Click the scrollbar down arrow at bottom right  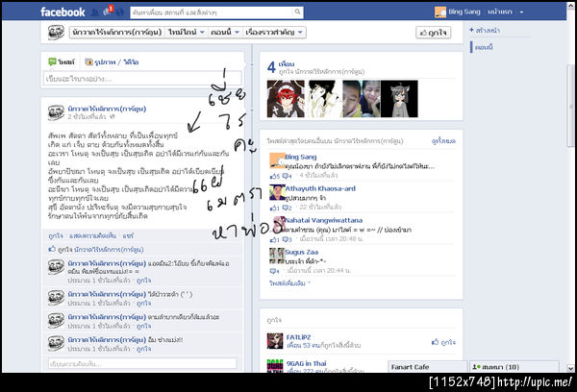coord(570,368)
